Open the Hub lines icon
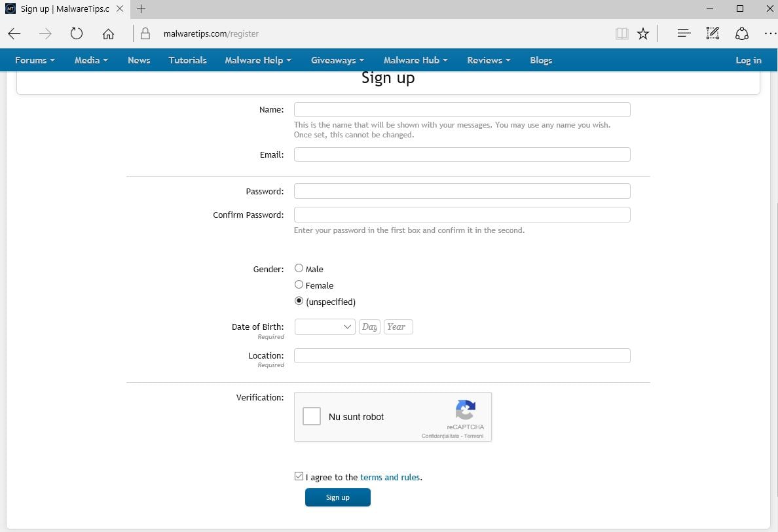This screenshot has height=532, width=778. [x=684, y=33]
